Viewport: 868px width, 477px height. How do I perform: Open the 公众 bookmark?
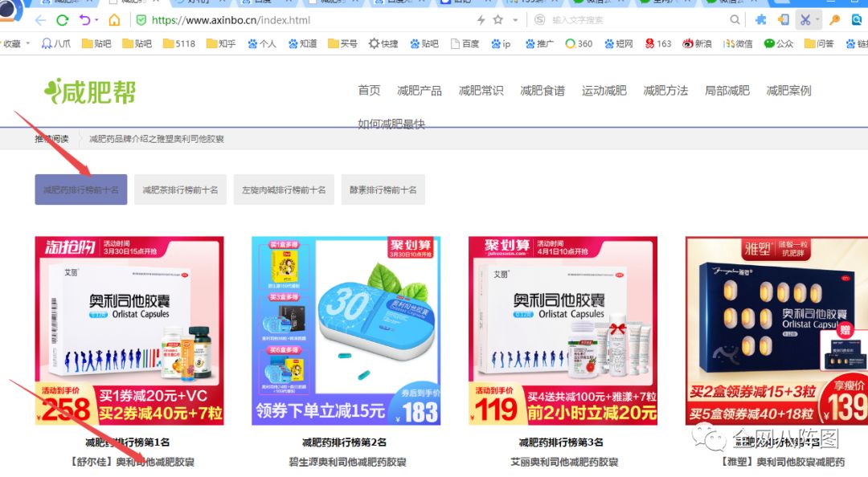coord(778,43)
